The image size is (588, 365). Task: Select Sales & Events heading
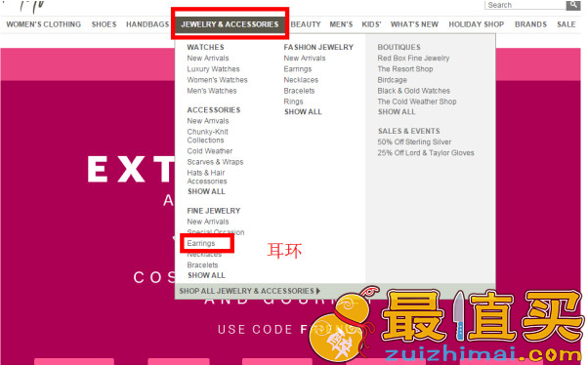pos(408,131)
